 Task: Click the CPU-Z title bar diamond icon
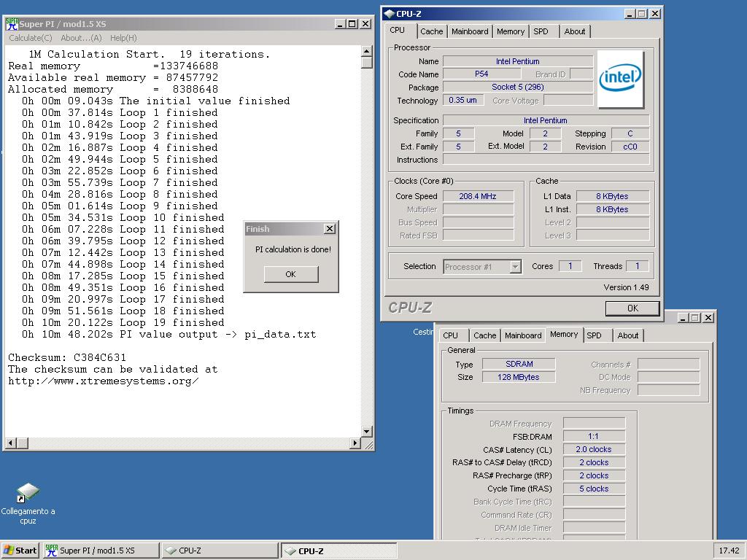click(x=390, y=14)
